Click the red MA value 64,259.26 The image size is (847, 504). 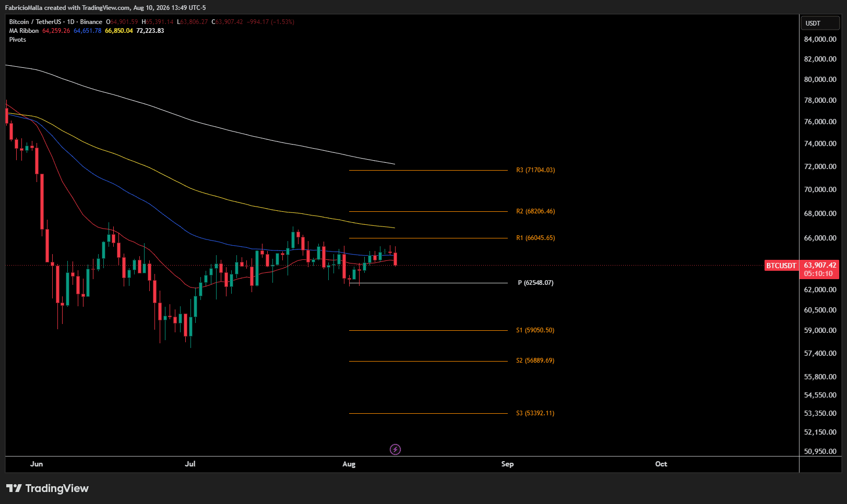56,31
